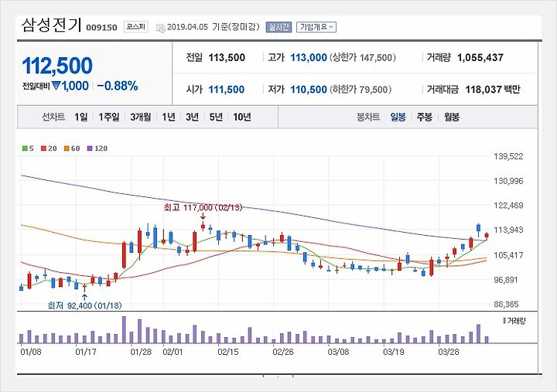This screenshot has width=557, height=392.
Task: Click the purple 120-day average legend swatch
Action: [90, 148]
